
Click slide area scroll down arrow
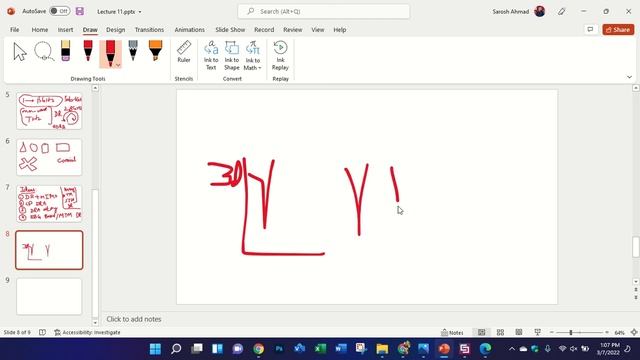click(636, 281)
